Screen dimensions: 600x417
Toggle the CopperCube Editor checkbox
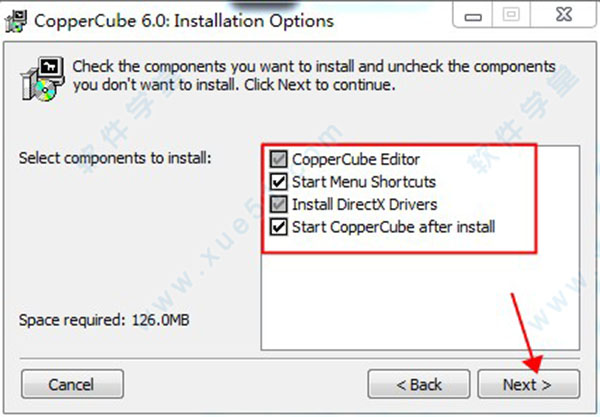tap(278, 159)
